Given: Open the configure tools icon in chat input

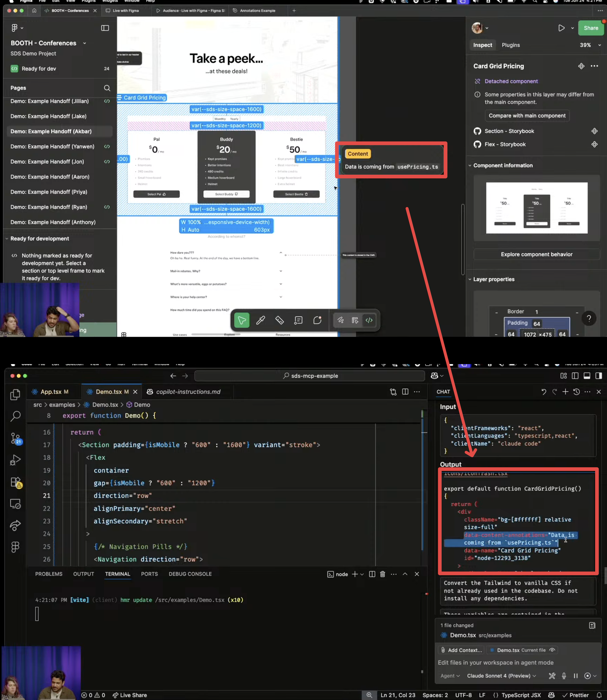Looking at the screenshot, I should click(552, 676).
